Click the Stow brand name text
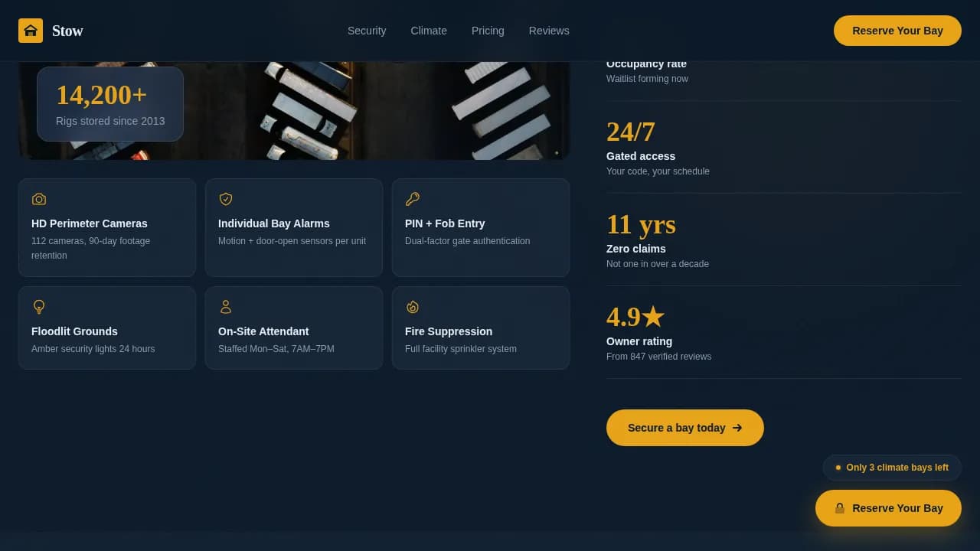980x551 pixels. click(67, 31)
